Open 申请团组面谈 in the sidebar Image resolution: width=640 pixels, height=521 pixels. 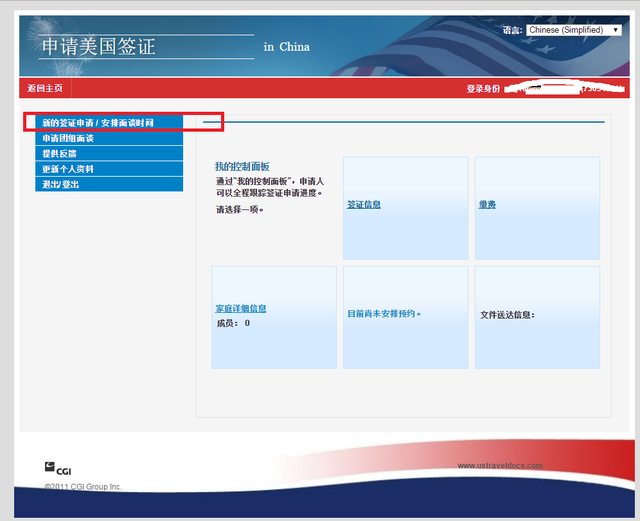(x=109, y=138)
